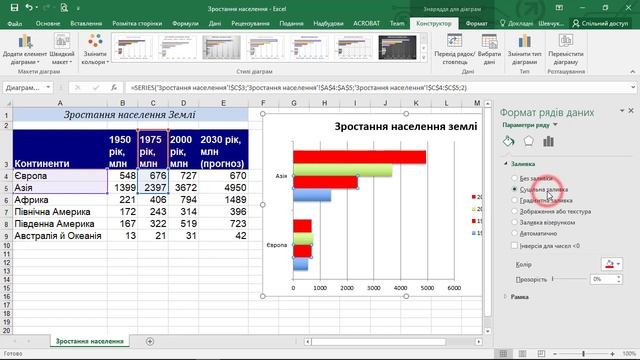Click Tell Me (Докладн) lightbulb search
This screenshot has height=360, width=640.
pyautogui.click(x=516, y=24)
